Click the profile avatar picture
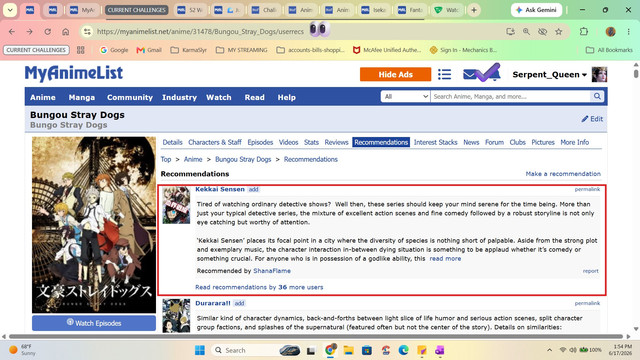 pyautogui.click(x=599, y=75)
